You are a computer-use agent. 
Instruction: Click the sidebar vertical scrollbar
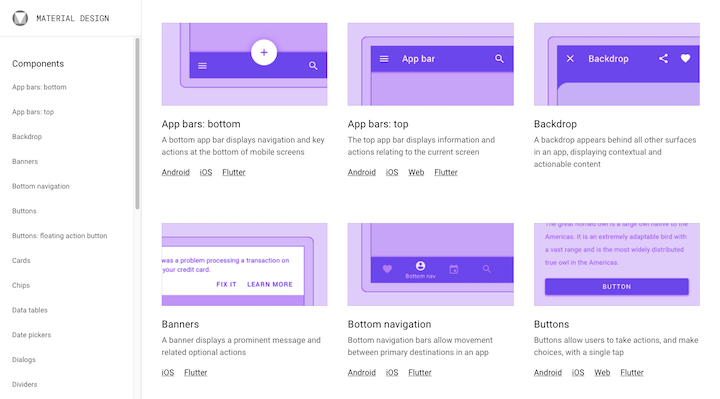137,124
